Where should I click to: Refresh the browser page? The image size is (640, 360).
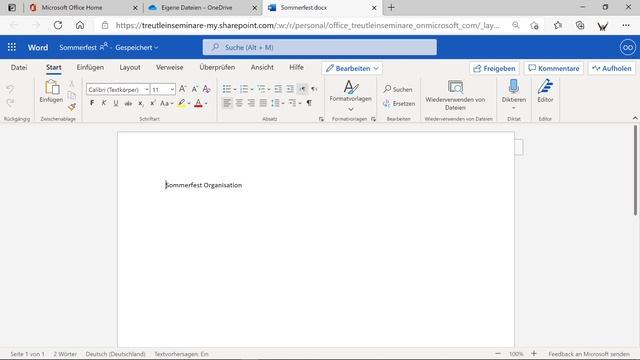coord(58,25)
